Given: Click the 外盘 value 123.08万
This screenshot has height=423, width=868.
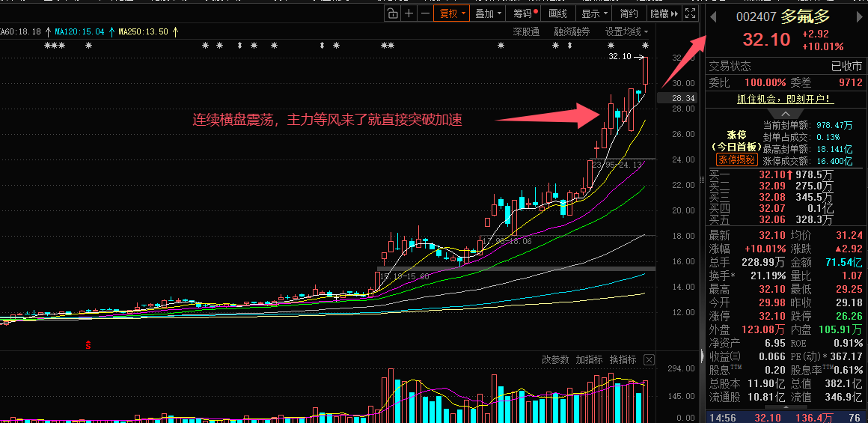Looking at the screenshot, I should click(x=763, y=329).
